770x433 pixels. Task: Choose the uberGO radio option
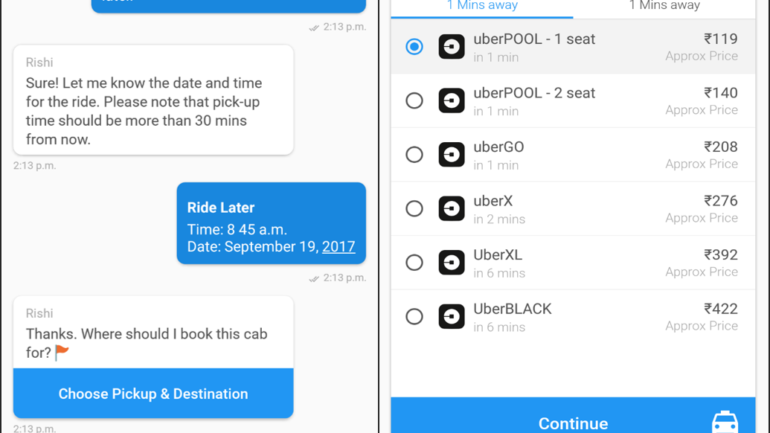414,155
